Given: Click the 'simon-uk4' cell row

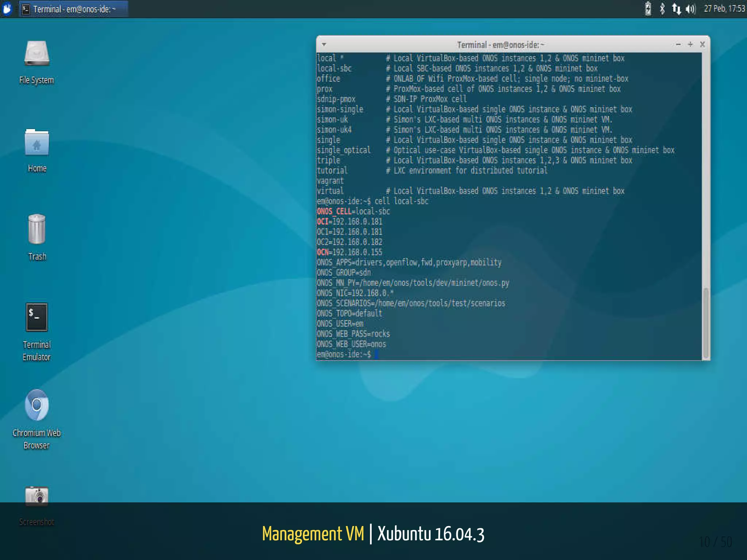Looking at the screenshot, I should click(465, 130).
